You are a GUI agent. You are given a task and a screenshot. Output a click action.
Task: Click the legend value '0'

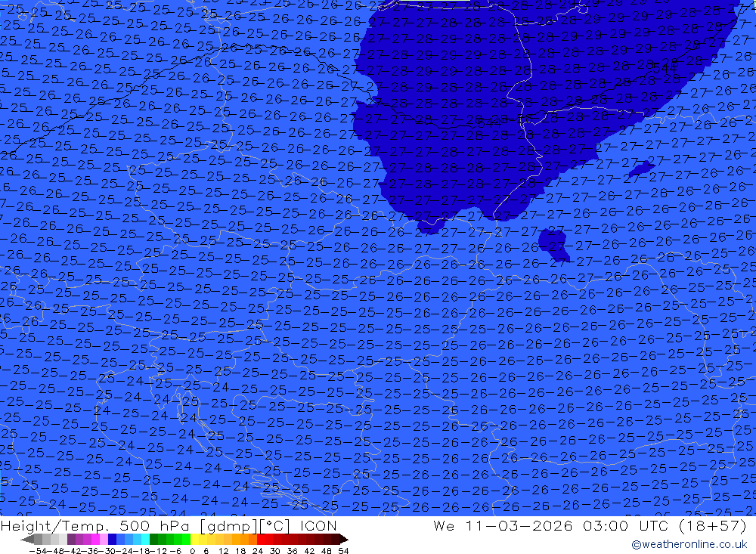tap(192, 551)
